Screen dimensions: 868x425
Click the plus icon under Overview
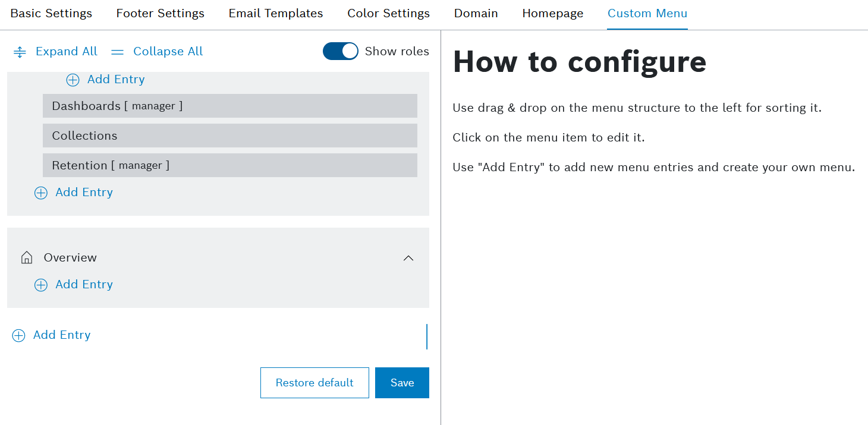40,285
